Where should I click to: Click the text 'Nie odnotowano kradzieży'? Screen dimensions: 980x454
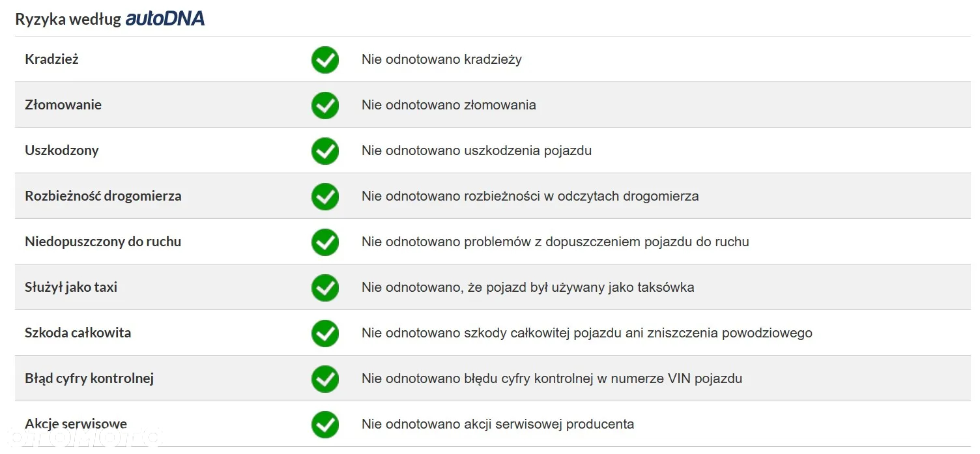[442, 59]
